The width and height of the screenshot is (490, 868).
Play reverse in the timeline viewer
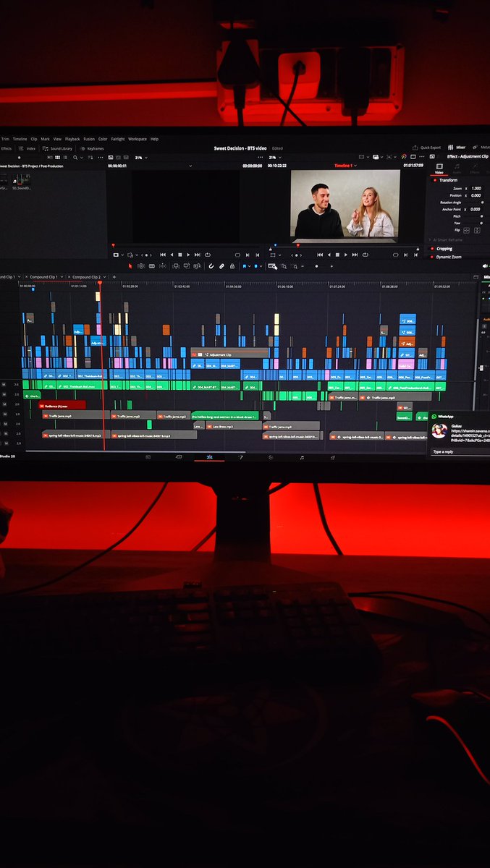click(329, 255)
